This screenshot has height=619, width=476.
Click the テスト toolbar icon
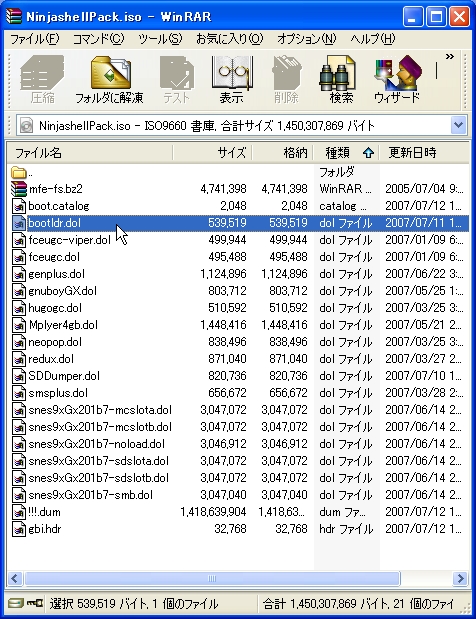(x=176, y=80)
